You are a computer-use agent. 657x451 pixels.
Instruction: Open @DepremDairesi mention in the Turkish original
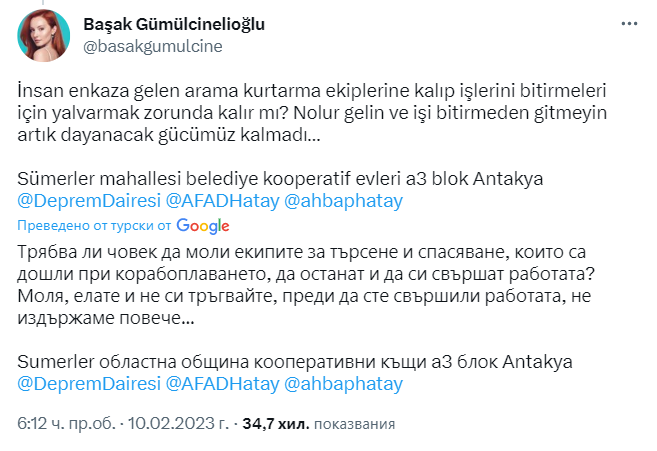point(87,201)
